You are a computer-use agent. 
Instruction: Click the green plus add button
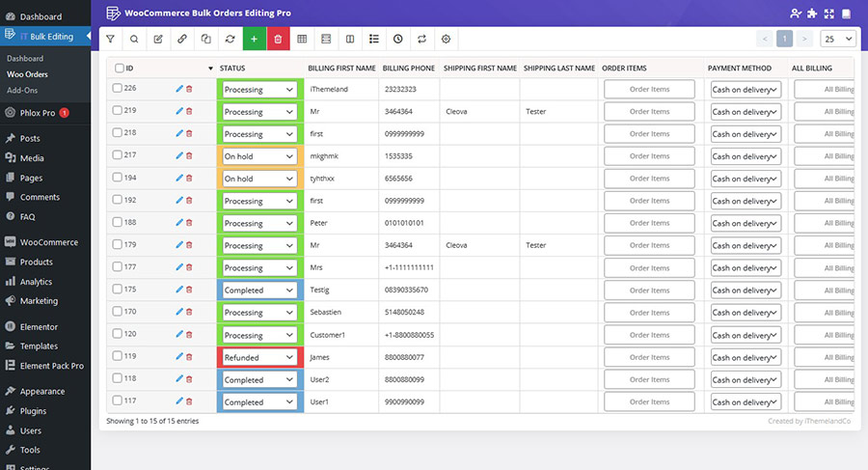point(254,39)
